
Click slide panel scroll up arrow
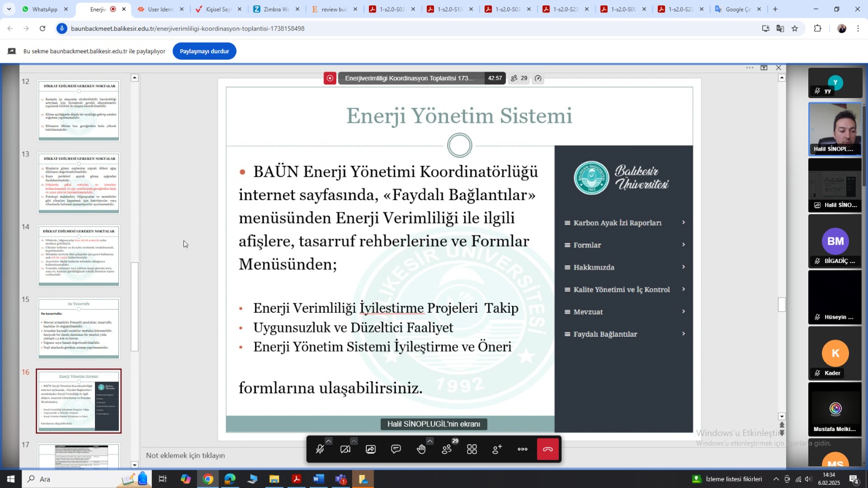pyautogui.click(x=135, y=78)
